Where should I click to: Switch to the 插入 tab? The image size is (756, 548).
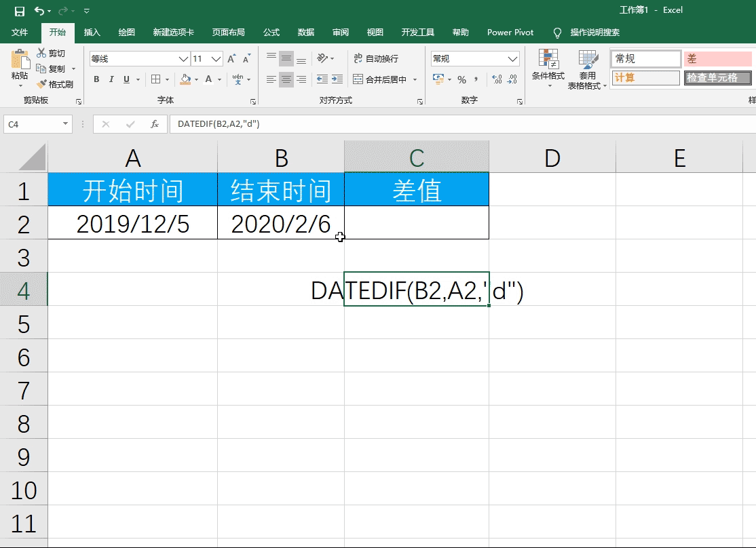point(92,33)
